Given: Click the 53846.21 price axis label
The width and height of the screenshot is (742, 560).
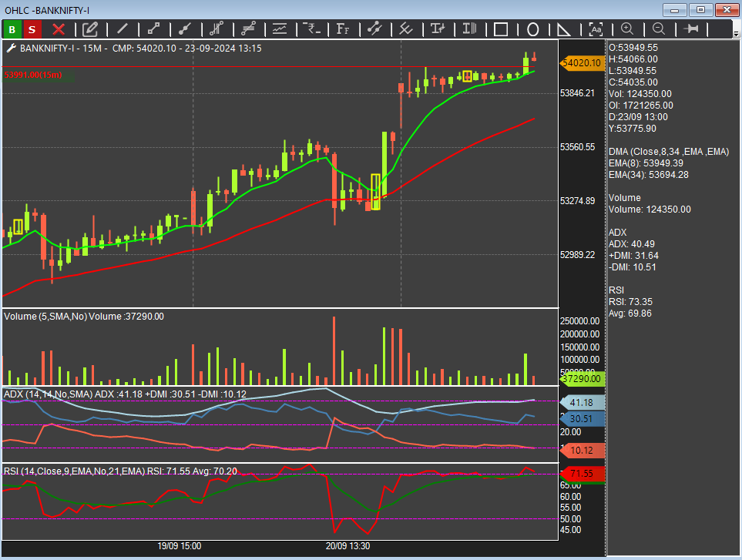Looking at the screenshot, I should coord(577,93).
